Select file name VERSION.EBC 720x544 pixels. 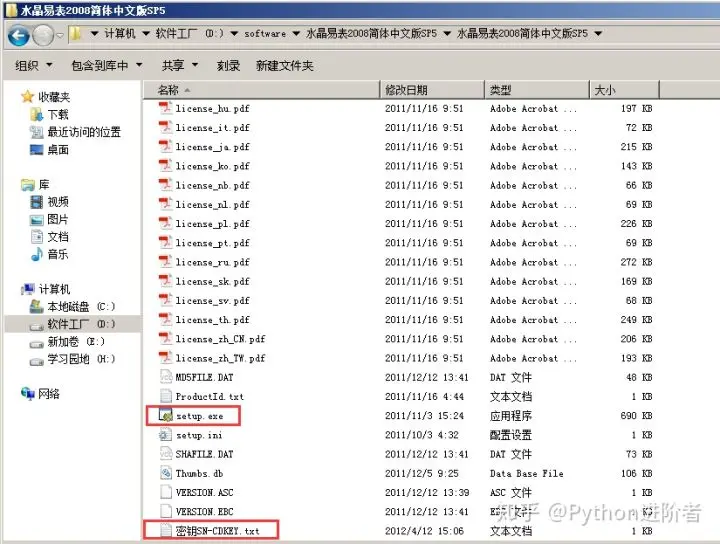coord(204,512)
